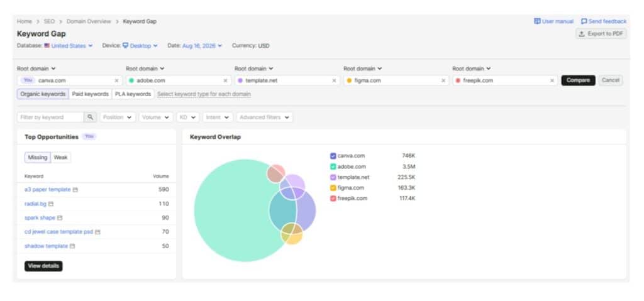Image resolution: width=644 pixels, height=301 pixels.
Task: Expand Root domain dropdown above figma.com
Action: (363, 68)
